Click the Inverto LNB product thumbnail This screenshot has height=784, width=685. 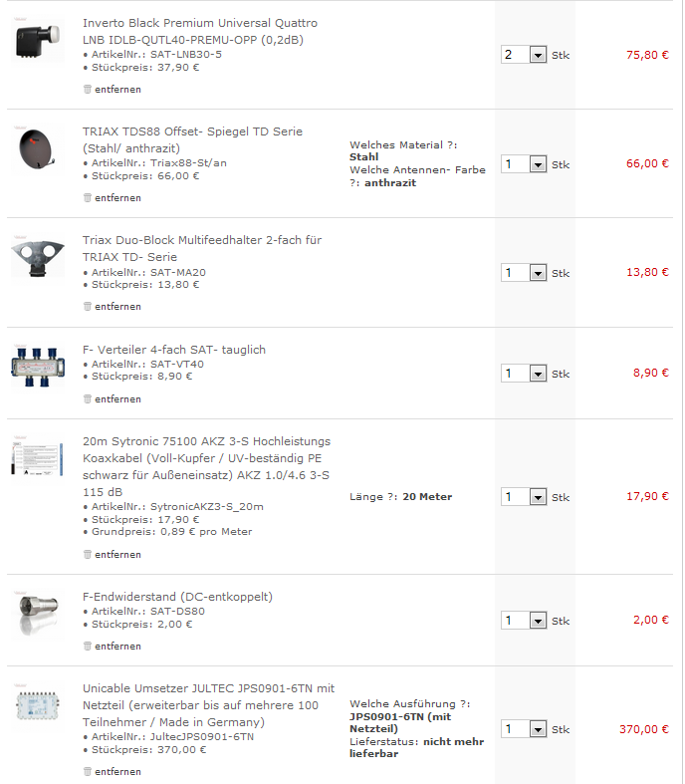(38, 42)
